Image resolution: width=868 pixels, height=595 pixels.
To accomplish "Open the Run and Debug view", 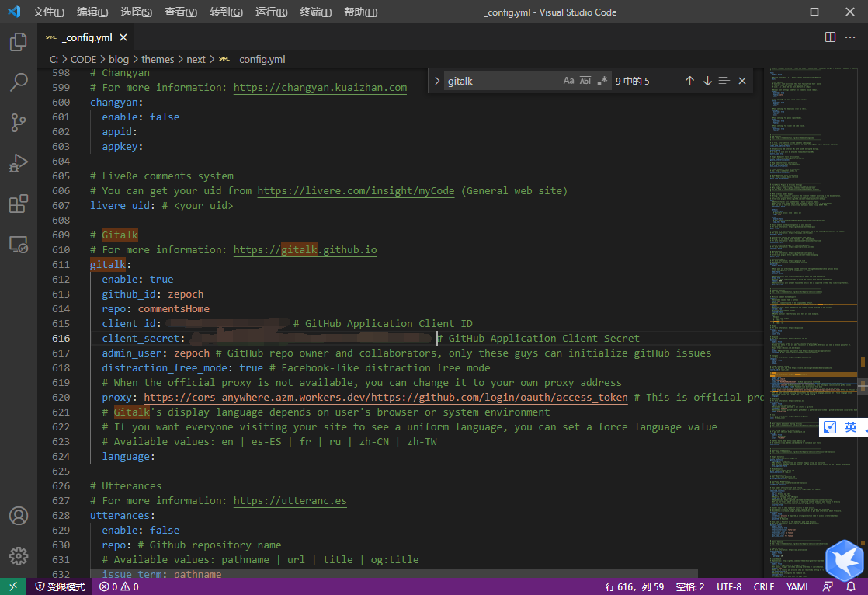I will (x=19, y=163).
